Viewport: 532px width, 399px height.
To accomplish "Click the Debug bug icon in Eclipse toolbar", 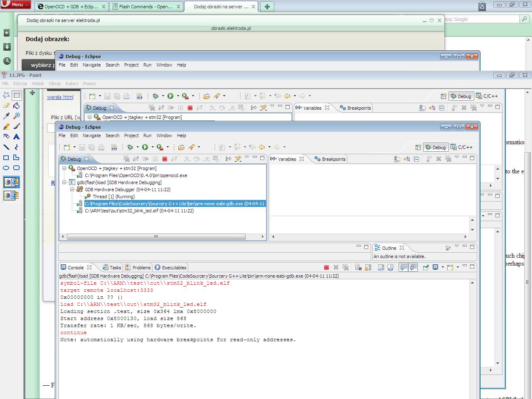I will (x=130, y=147).
